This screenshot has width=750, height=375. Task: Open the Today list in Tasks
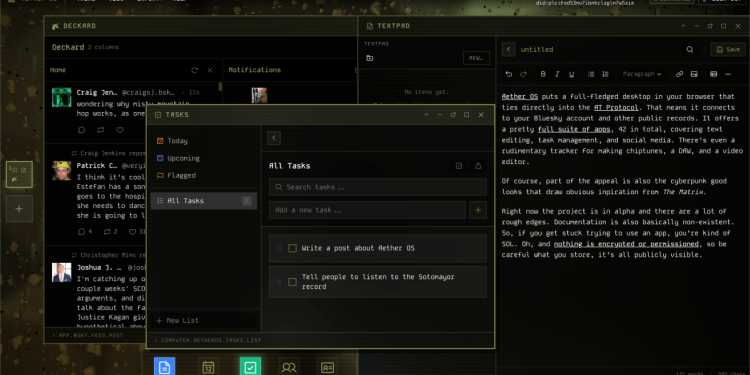pos(204,141)
